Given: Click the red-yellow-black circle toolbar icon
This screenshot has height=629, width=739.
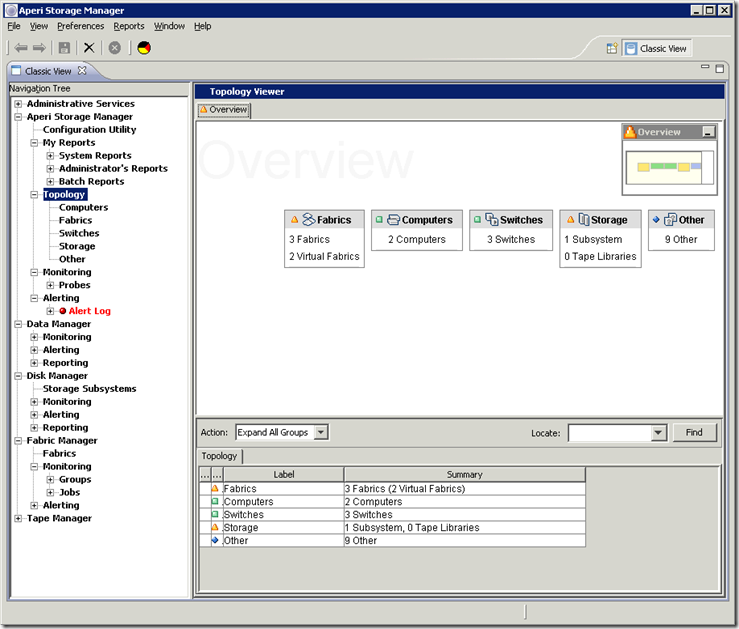Looking at the screenshot, I should click(x=144, y=48).
